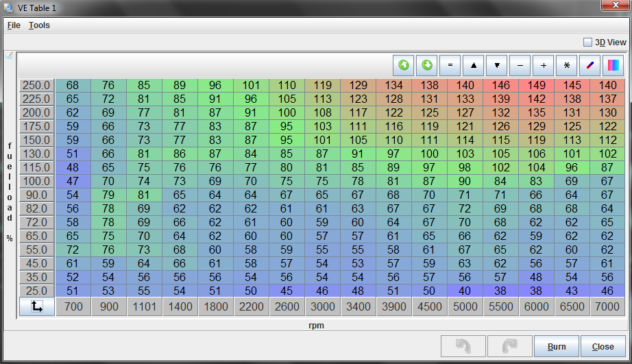This screenshot has height=364, width=632.
Task: Select cell 68 at 250.0 load, 700 rpm
Action: [73, 86]
